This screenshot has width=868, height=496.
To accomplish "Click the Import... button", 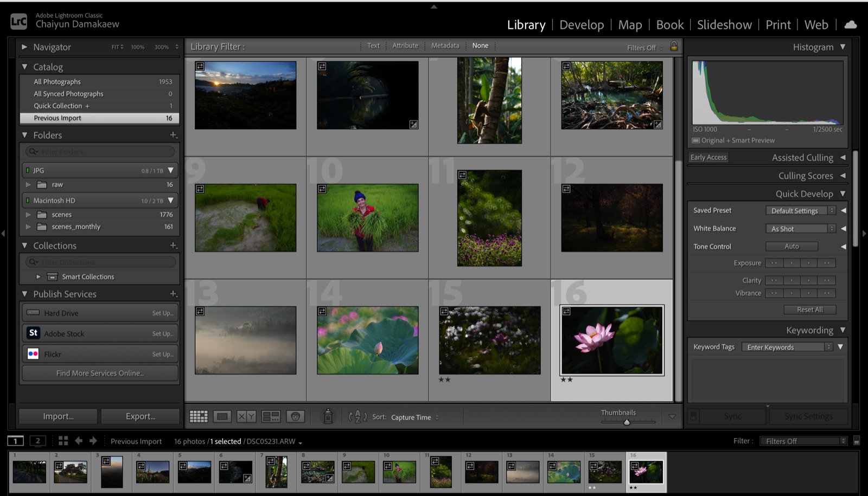I will point(58,416).
